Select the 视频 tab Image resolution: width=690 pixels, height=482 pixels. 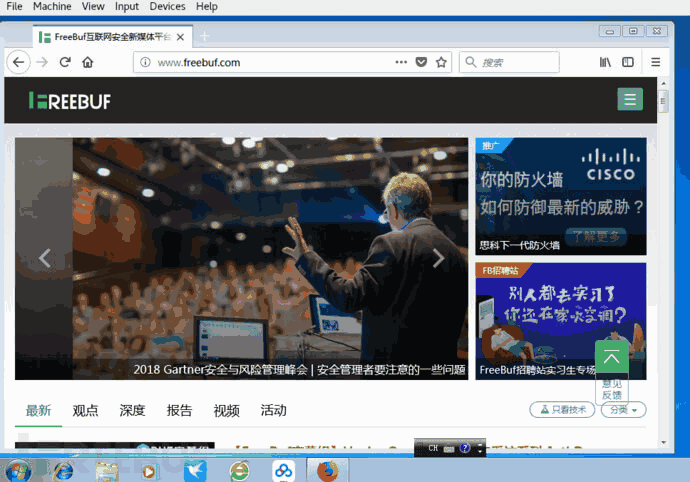[227, 410]
